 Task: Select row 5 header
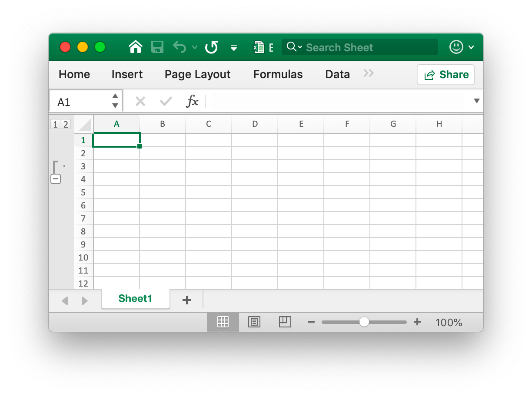(x=83, y=192)
